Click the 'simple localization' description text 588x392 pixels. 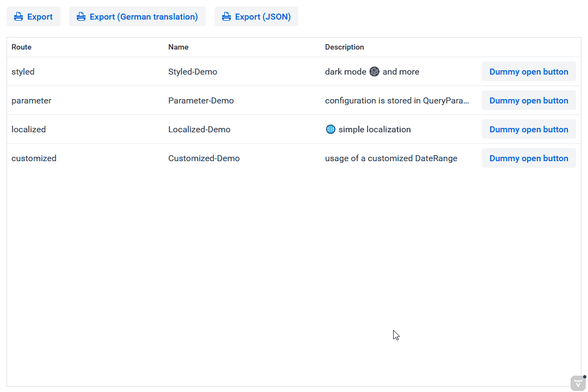point(375,130)
